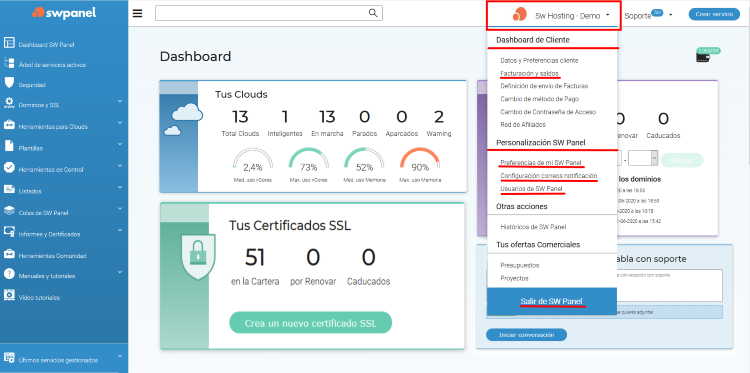Select Cambio de método de Pago
Viewport: 750px width, 373px height.
[540, 99]
